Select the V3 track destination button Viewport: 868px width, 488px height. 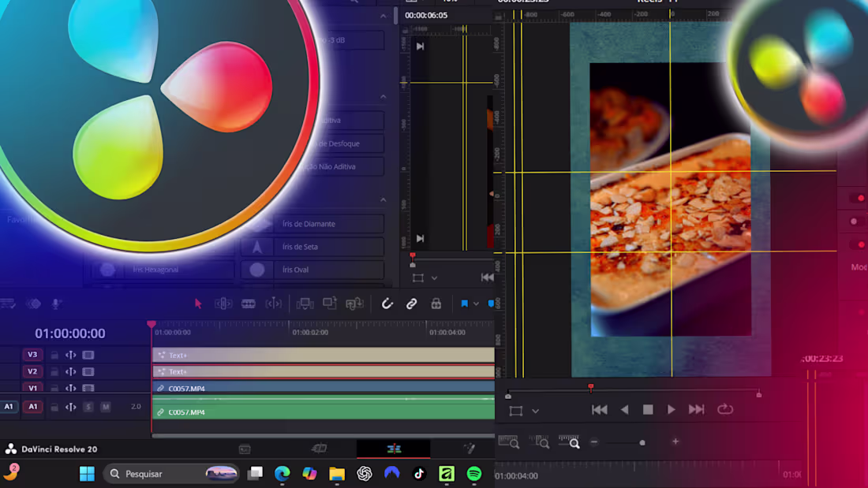point(32,355)
